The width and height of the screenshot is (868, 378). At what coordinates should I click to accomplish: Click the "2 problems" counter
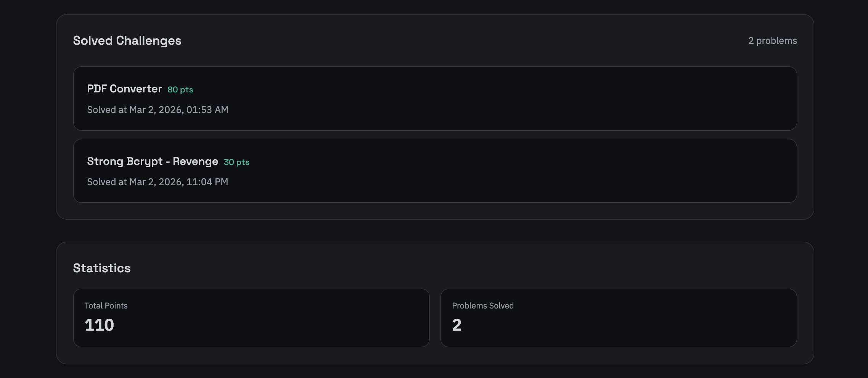pyautogui.click(x=772, y=41)
